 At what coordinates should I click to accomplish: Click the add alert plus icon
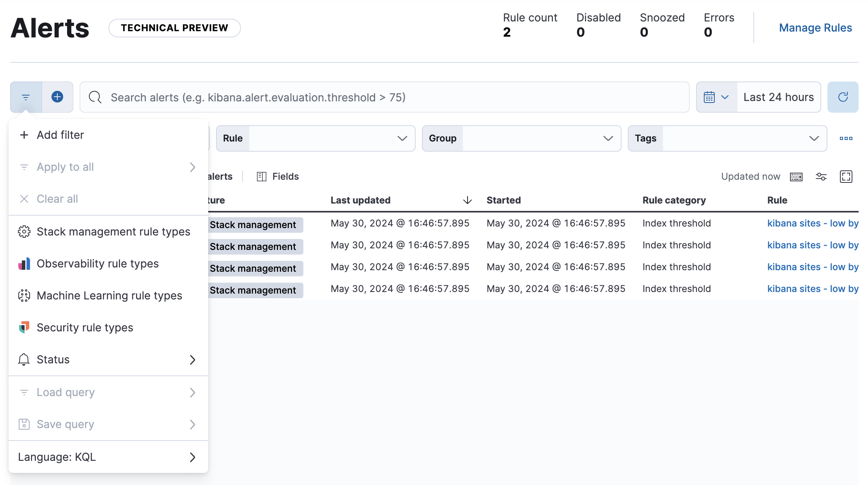(x=58, y=97)
